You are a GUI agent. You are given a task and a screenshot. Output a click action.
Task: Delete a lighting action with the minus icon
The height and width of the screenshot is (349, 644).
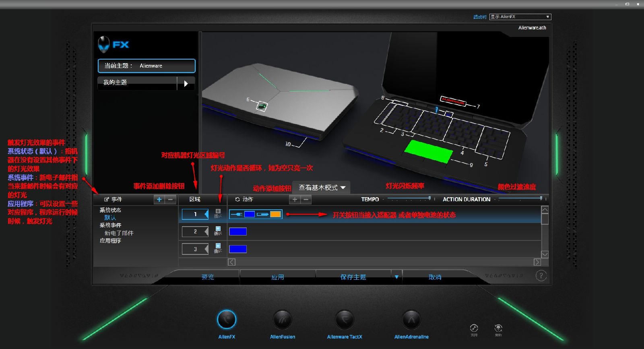click(x=306, y=199)
